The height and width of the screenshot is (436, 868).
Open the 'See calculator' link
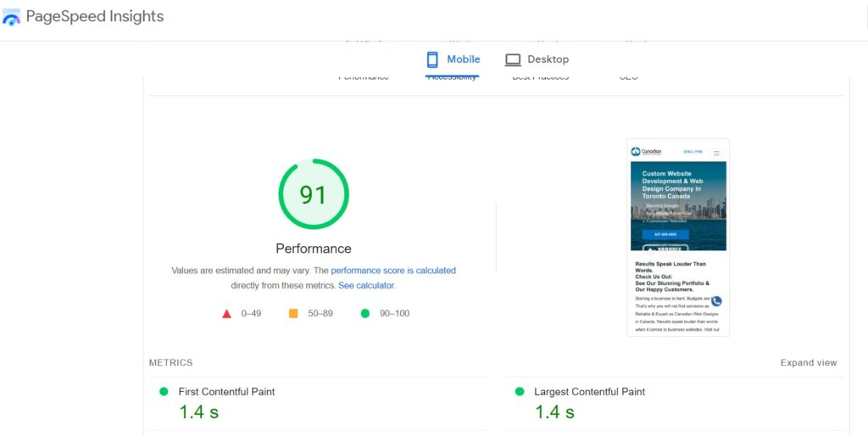tap(366, 286)
